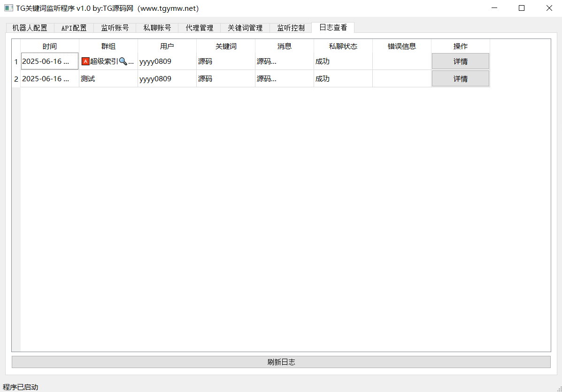This screenshot has height=392, width=562.
Task: Click the magnifier icon in first row's group cell
Action: coord(123,61)
